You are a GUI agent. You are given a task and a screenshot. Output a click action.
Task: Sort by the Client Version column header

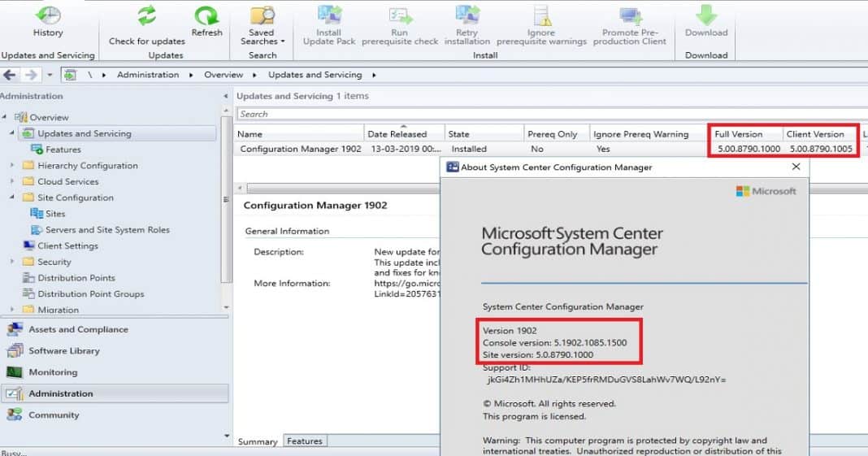click(820, 134)
